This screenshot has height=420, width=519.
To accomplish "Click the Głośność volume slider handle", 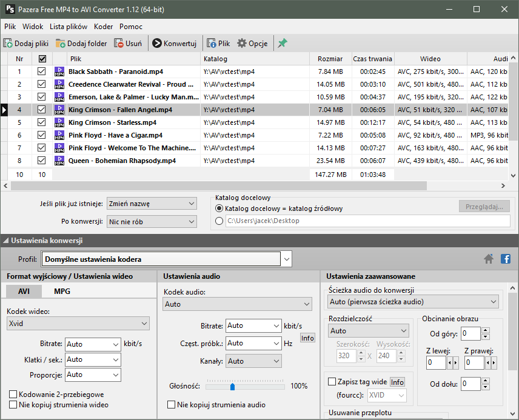I will (232, 387).
